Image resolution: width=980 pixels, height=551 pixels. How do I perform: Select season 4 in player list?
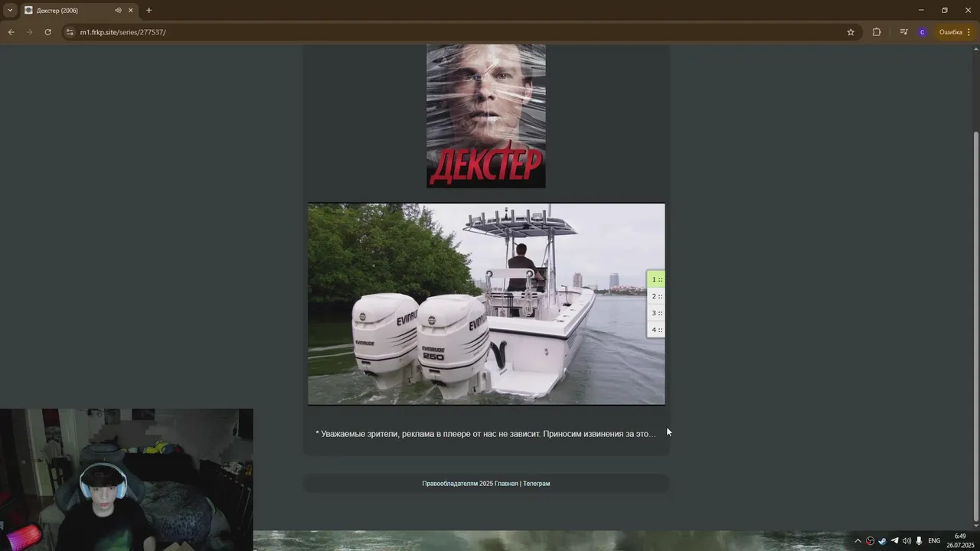pyautogui.click(x=656, y=330)
